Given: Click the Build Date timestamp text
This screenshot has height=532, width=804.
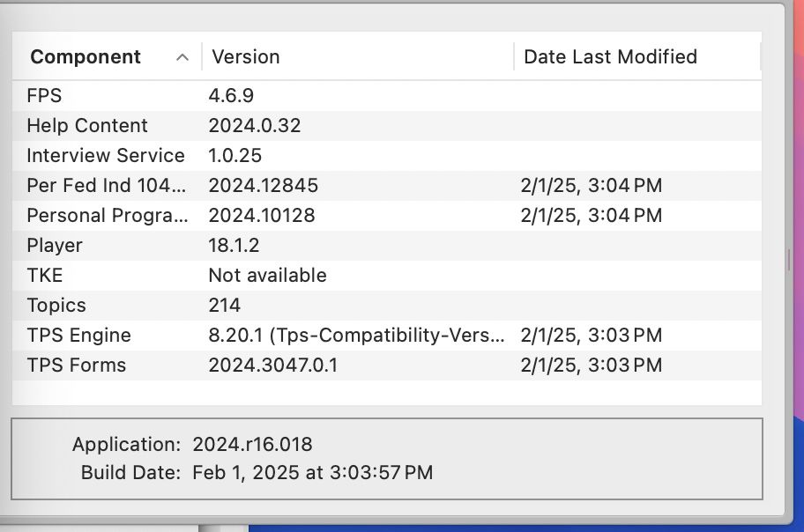Looking at the screenshot, I should click(x=312, y=472).
